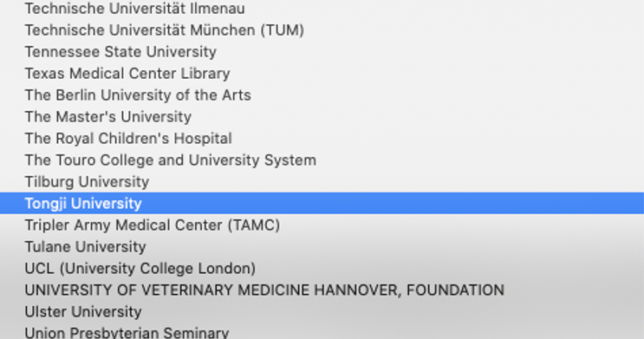Click the TUM abbreviation in München entry
The width and height of the screenshot is (644, 339).
[x=283, y=30]
